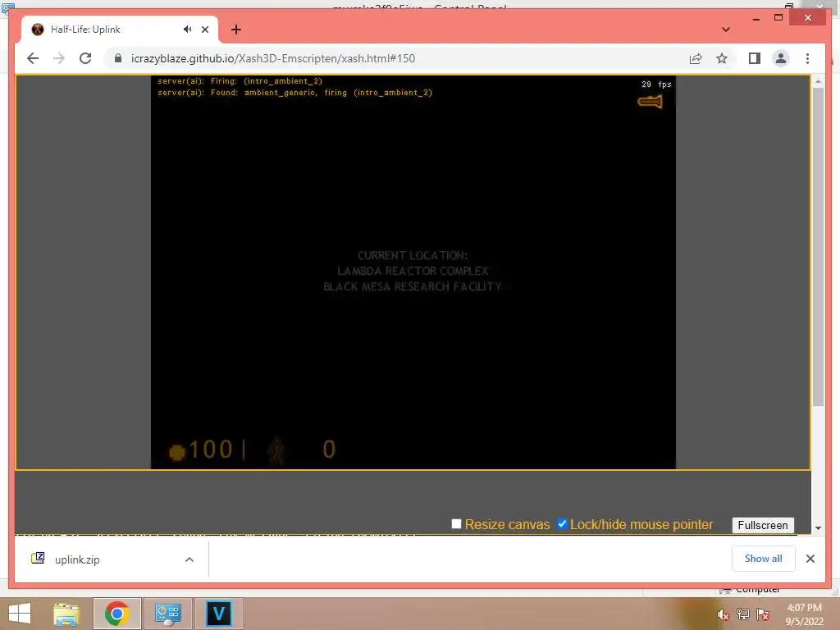The image size is (840, 630).
Task: Uncheck Lock/hide mouse pointer
Action: coord(562,524)
